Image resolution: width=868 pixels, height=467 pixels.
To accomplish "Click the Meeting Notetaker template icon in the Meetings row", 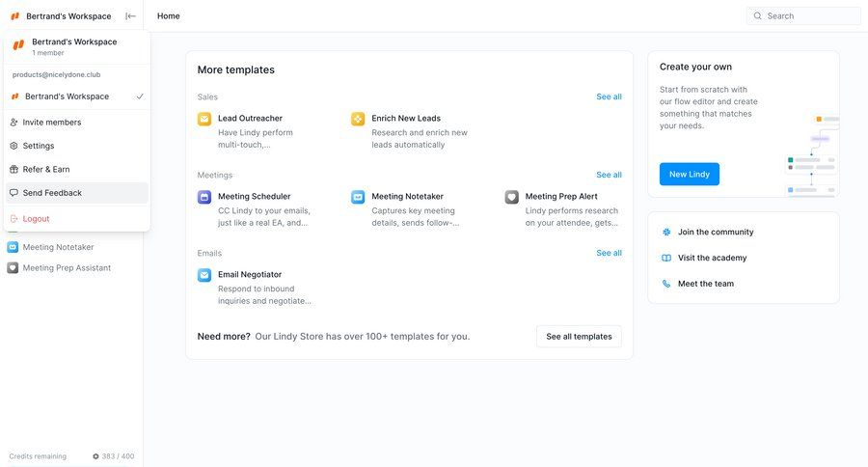I will [358, 197].
